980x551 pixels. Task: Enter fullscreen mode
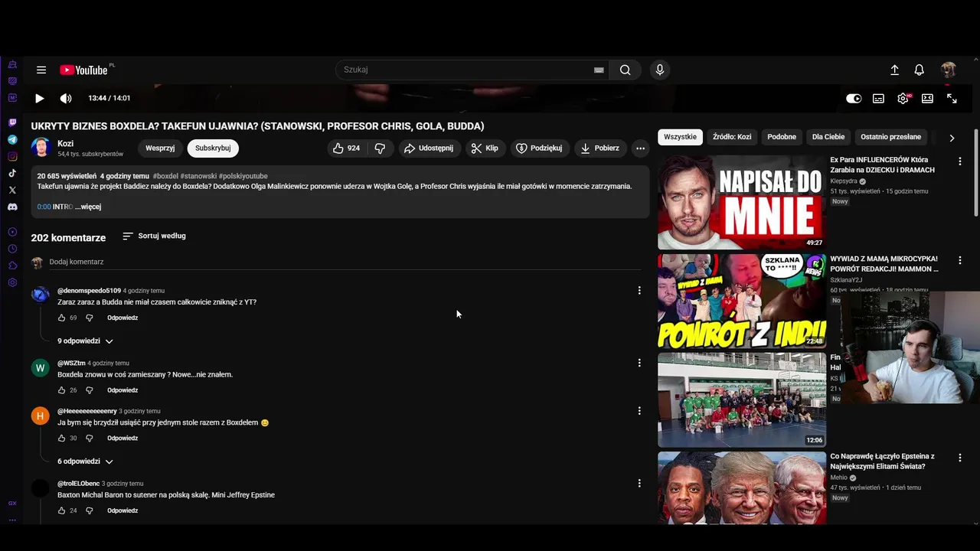[952, 98]
